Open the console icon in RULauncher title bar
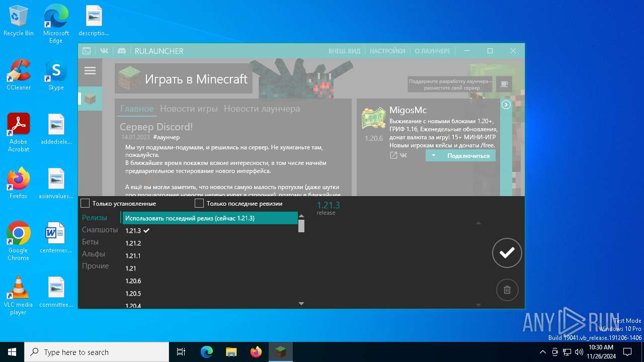This screenshot has width=644, height=362. [x=87, y=51]
